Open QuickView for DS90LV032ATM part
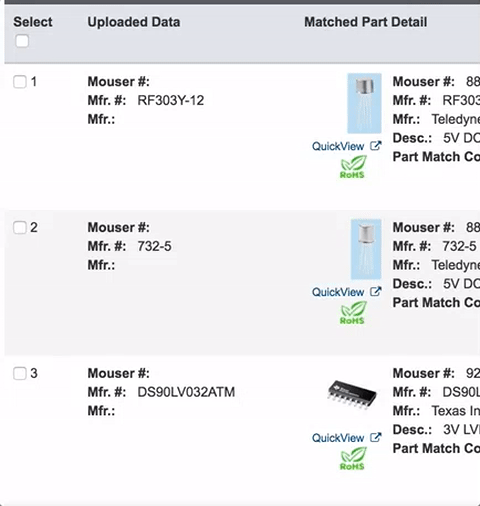This screenshot has width=480, height=506. (338, 438)
